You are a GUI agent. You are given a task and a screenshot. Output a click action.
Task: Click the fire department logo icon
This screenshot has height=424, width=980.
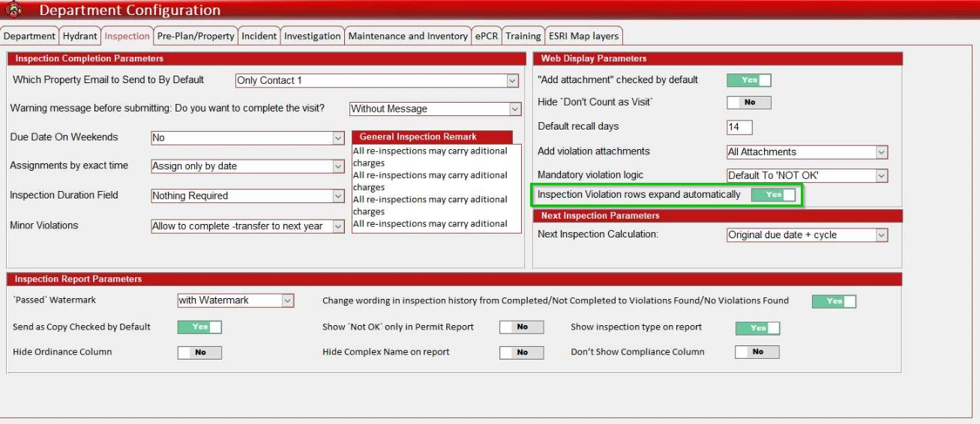pos(13,10)
